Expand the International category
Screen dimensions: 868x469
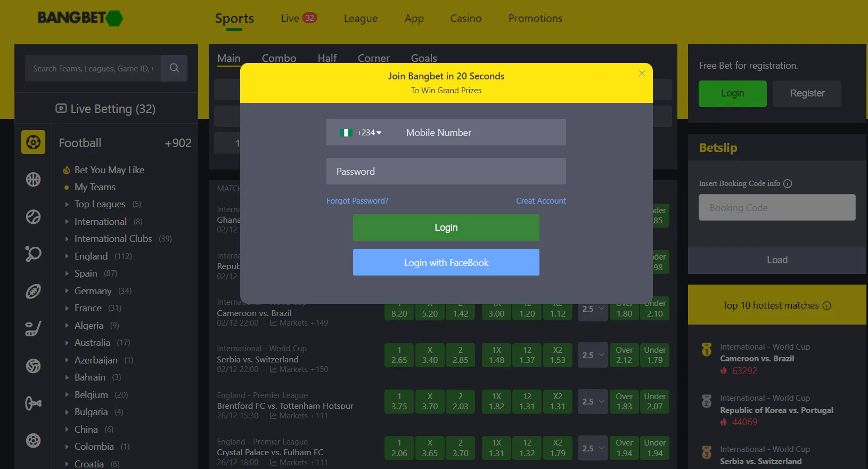pyautogui.click(x=67, y=222)
